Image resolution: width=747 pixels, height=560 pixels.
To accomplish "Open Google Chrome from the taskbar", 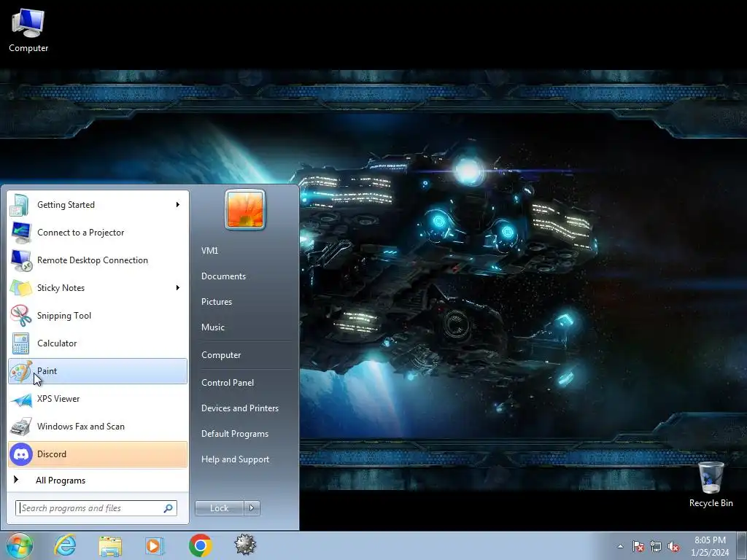I will pos(200,545).
